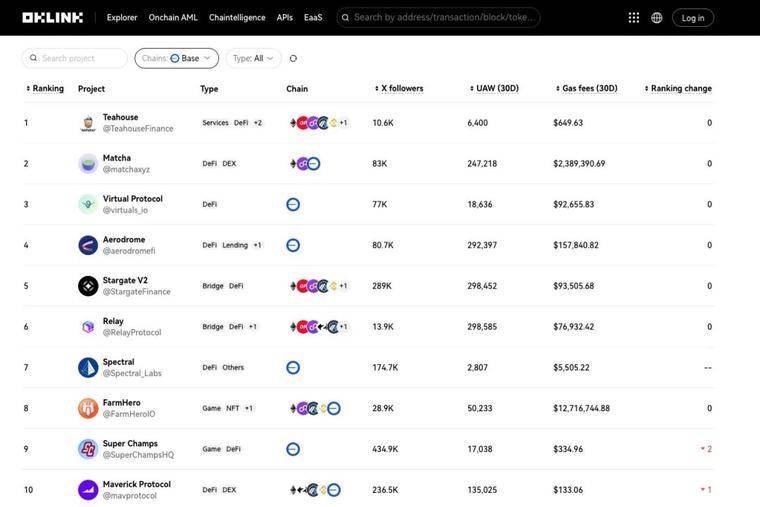Sort table by X followers column
This screenshot has width=760, height=507.
click(x=399, y=89)
